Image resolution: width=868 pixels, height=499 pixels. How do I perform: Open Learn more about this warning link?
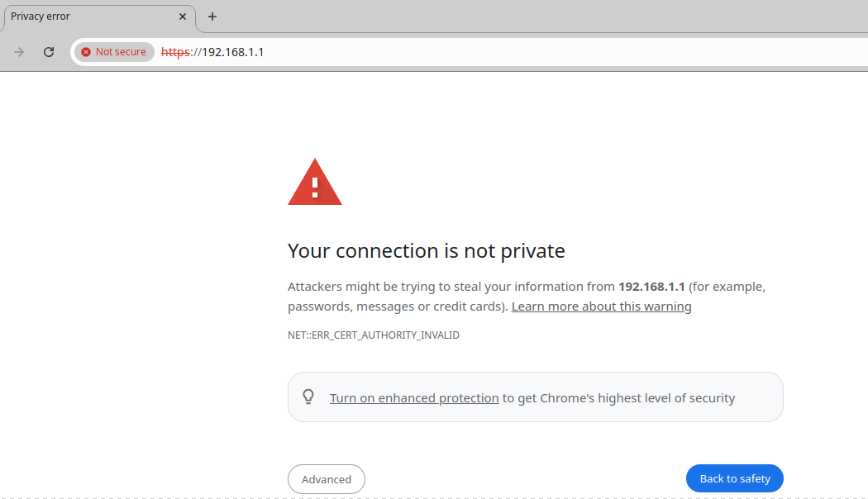pyautogui.click(x=601, y=307)
